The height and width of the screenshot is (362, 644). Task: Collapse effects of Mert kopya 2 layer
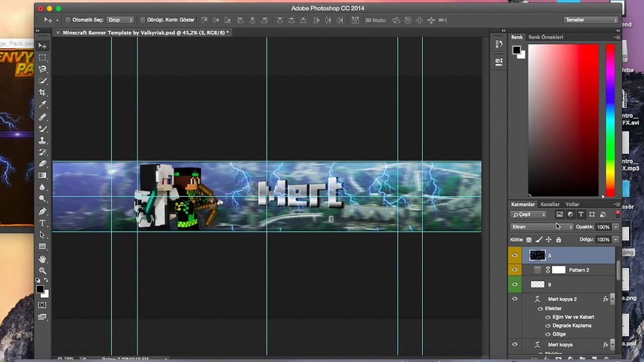click(x=612, y=299)
